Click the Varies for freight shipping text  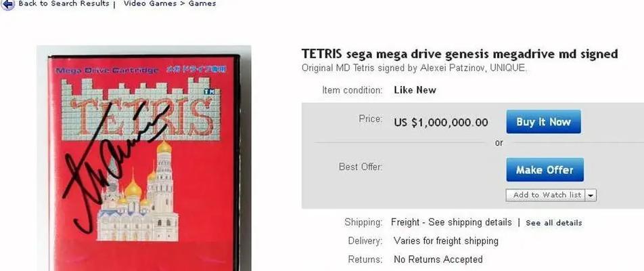(x=446, y=241)
